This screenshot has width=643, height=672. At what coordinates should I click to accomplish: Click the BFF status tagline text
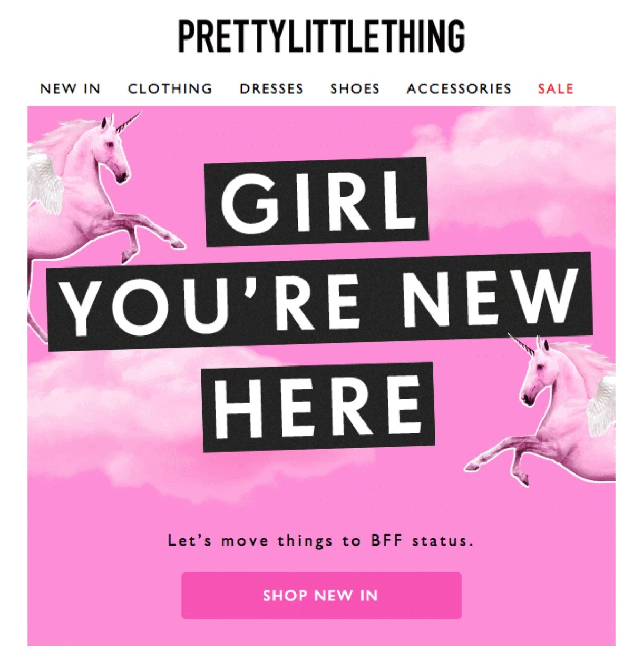click(320, 541)
